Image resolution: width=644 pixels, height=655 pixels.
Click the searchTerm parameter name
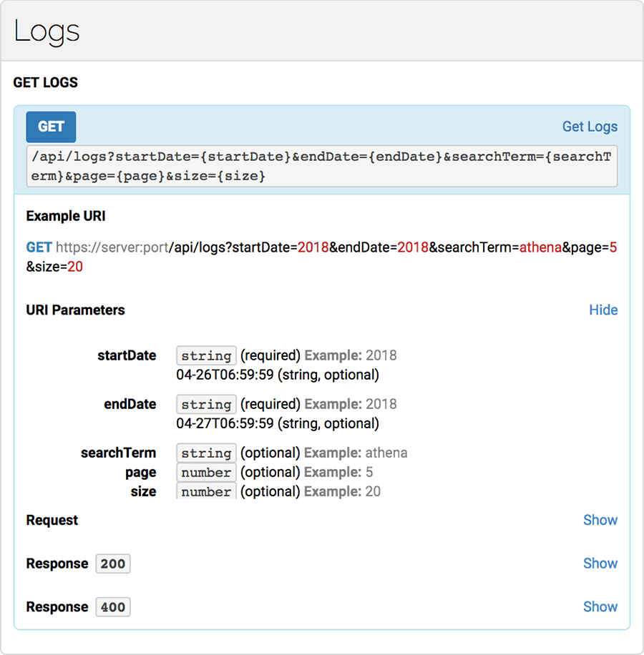(x=118, y=453)
